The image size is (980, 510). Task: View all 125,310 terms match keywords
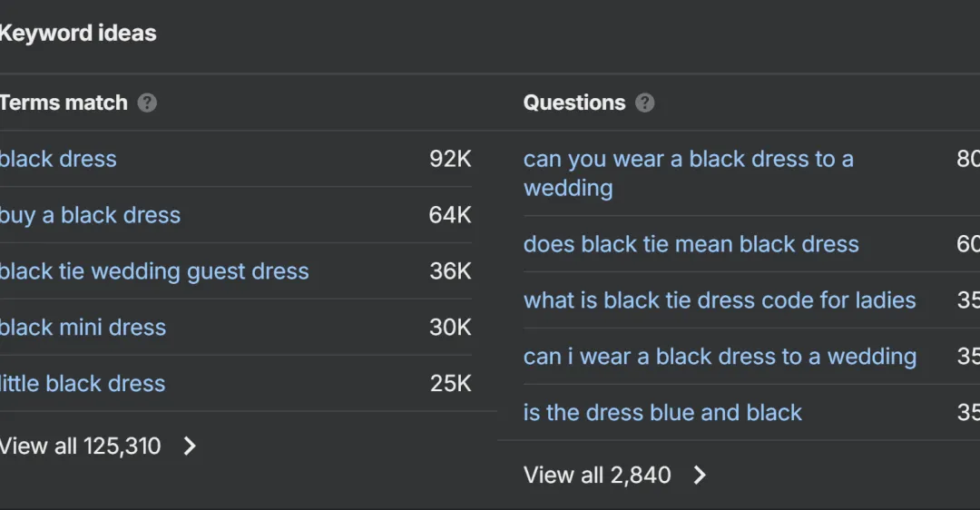(81, 446)
